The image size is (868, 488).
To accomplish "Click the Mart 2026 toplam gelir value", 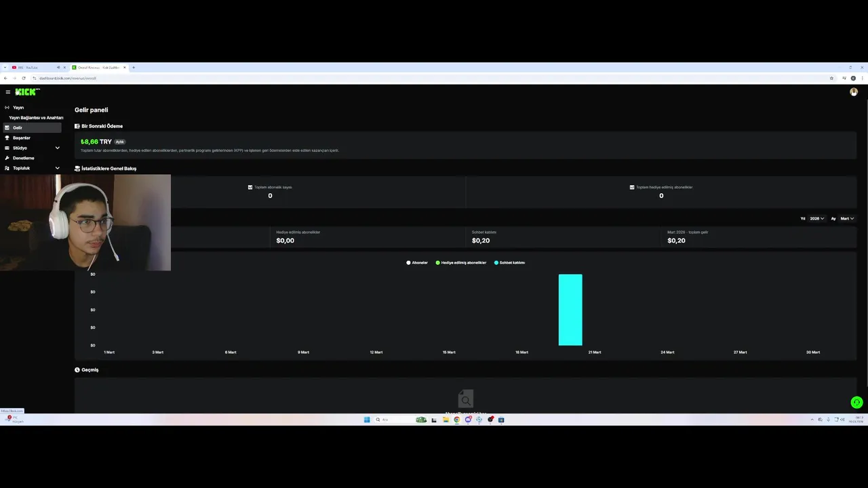I will click(x=676, y=241).
